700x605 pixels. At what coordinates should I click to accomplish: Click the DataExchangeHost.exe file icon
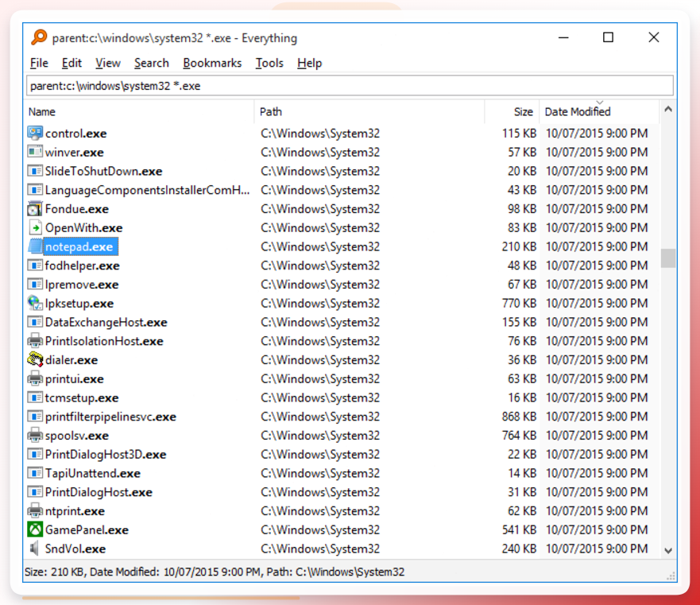click(35, 322)
